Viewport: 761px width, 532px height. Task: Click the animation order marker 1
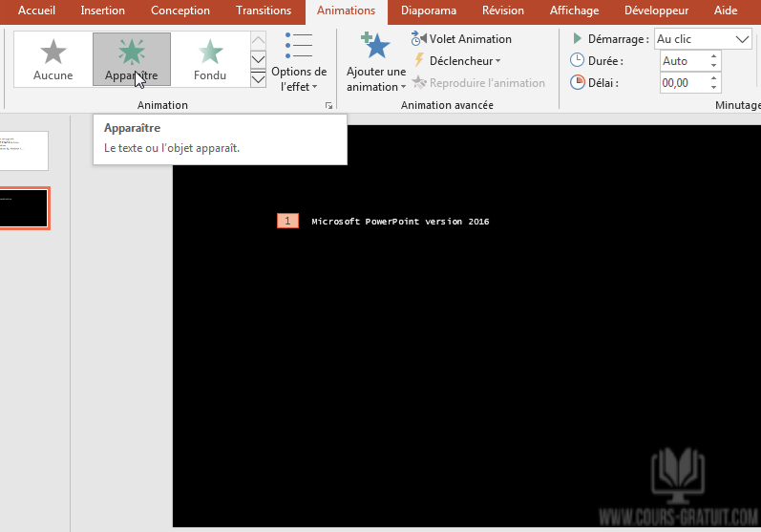click(287, 222)
